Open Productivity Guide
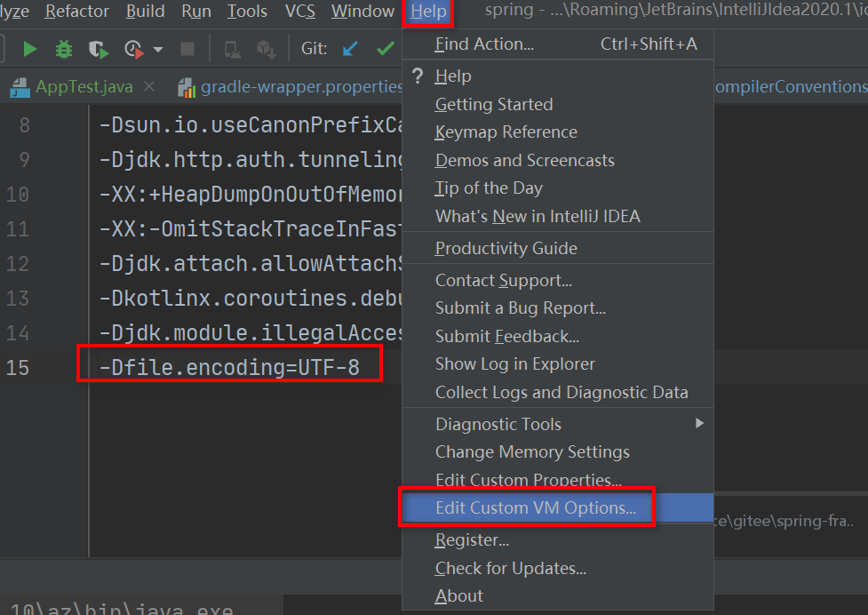 (558, 248)
